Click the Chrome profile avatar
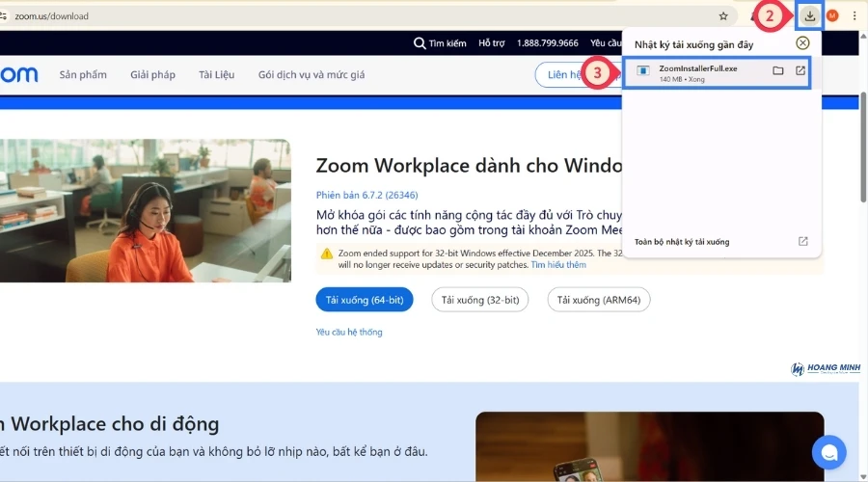The height and width of the screenshot is (482, 868). [x=832, y=15]
